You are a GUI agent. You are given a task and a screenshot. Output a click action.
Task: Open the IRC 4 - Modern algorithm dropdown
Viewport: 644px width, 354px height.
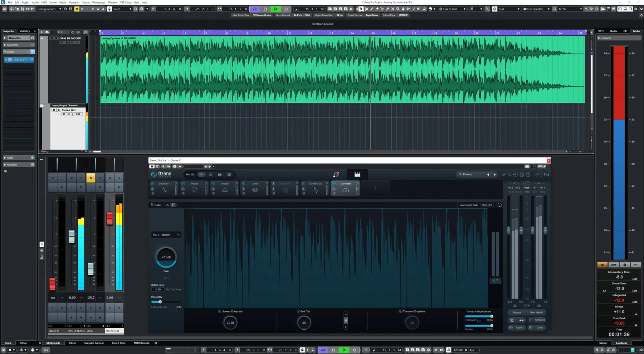[x=166, y=234]
